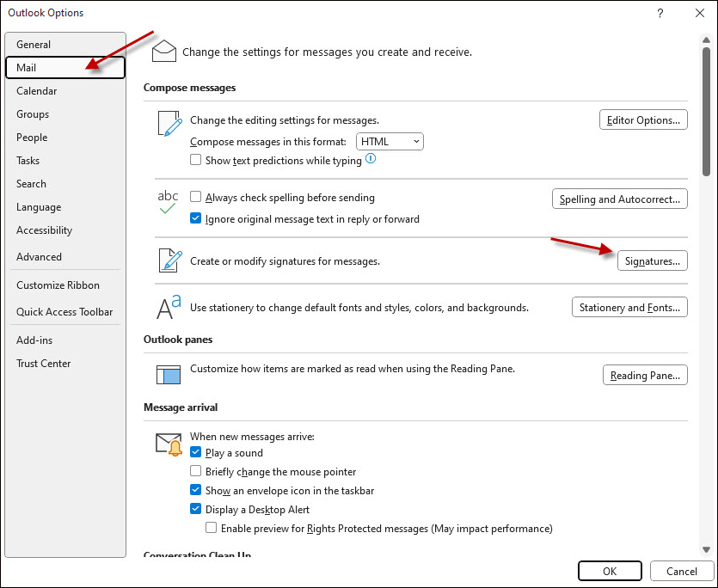Select the General category
Screen dimensions: 718x588
tap(65, 45)
